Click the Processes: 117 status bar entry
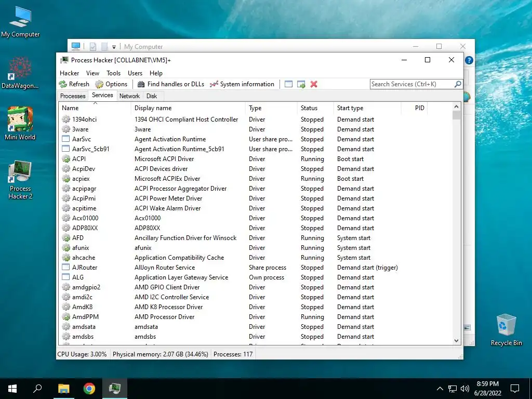Image resolution: width=532 pixels, height=399 pixels. 233,354
